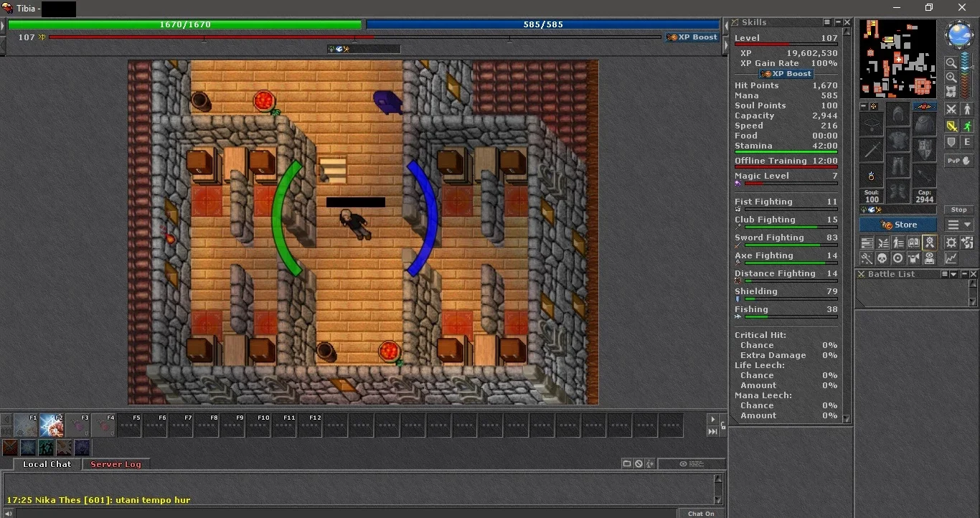Click the chat ignore circle icon
This screenshot has width=980, height=518.
pos(639,464)
